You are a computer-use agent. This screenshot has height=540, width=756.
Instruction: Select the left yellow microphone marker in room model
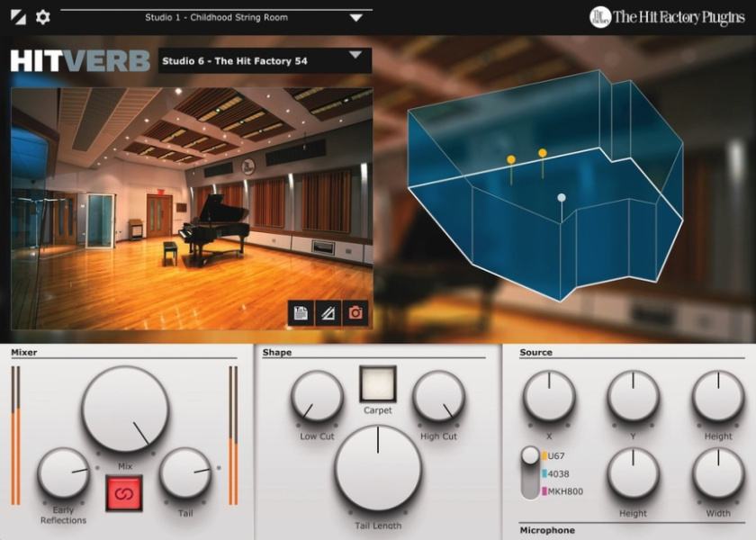tap(511, 159)
